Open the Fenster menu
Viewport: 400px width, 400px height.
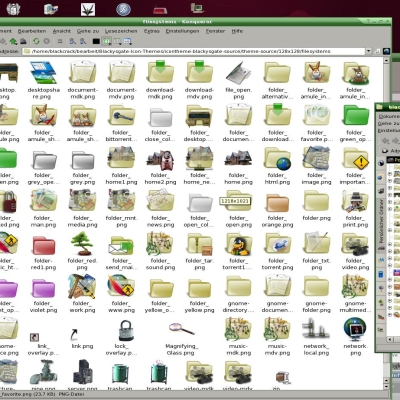click(x=215, y=31)
